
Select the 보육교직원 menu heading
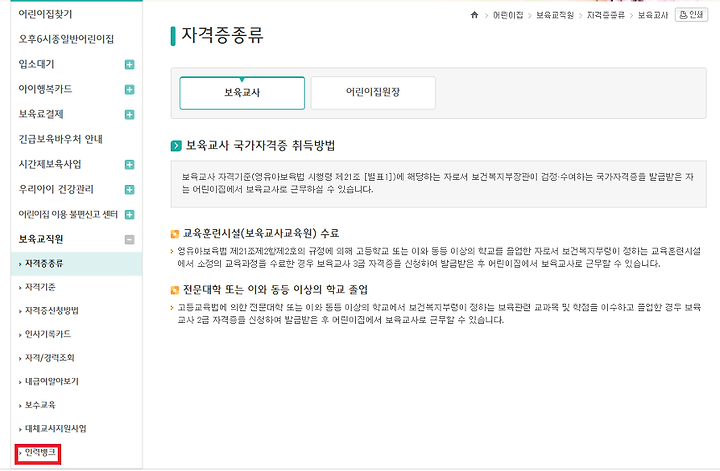tap(41, 239)
